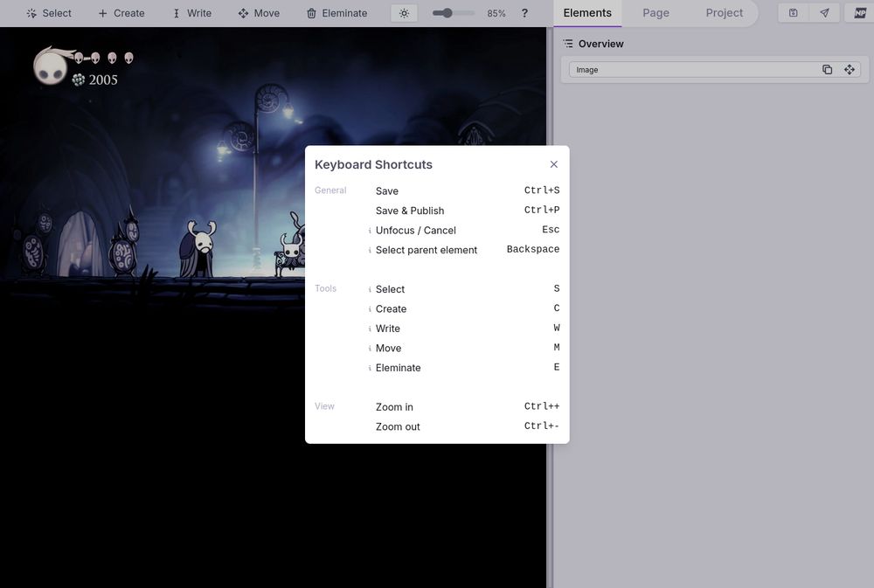Image resolution: width=874 pixels, height=588 pixels.
Task: Click the View section label
Action: click(x=324, y=406)
